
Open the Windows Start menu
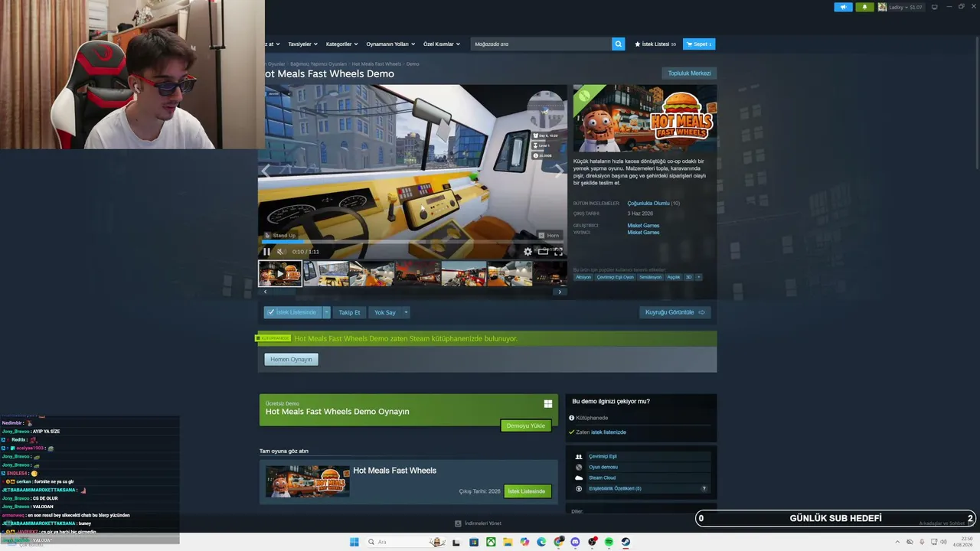point(354,542)
